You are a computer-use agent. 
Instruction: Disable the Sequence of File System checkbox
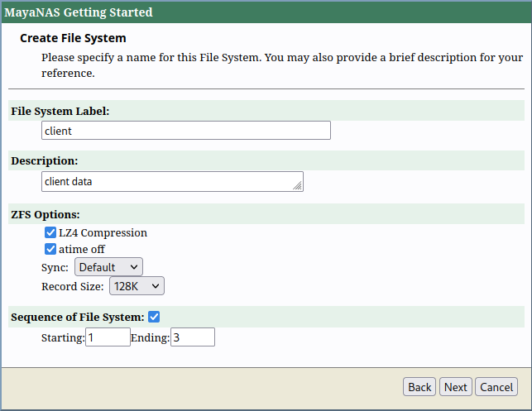tap(154, 317)
